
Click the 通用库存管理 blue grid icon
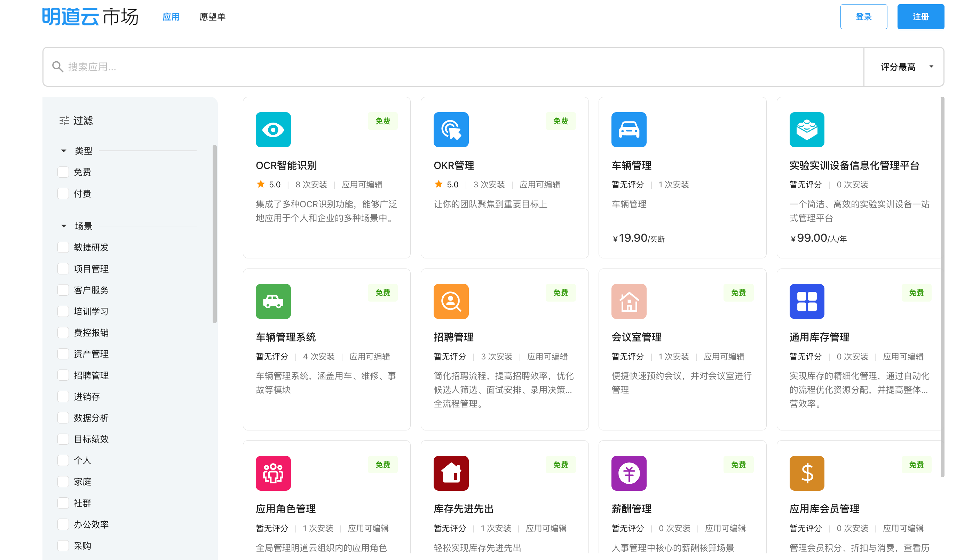[807, 301]
